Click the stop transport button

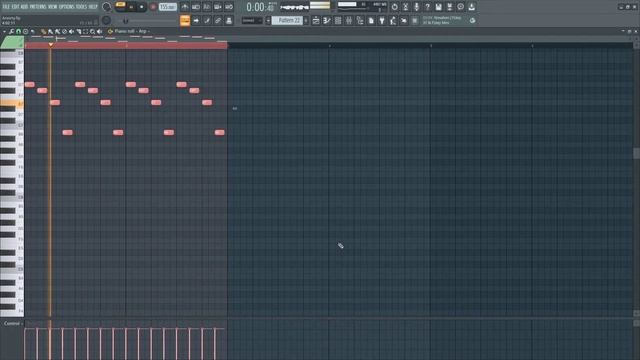click(142, 7)
